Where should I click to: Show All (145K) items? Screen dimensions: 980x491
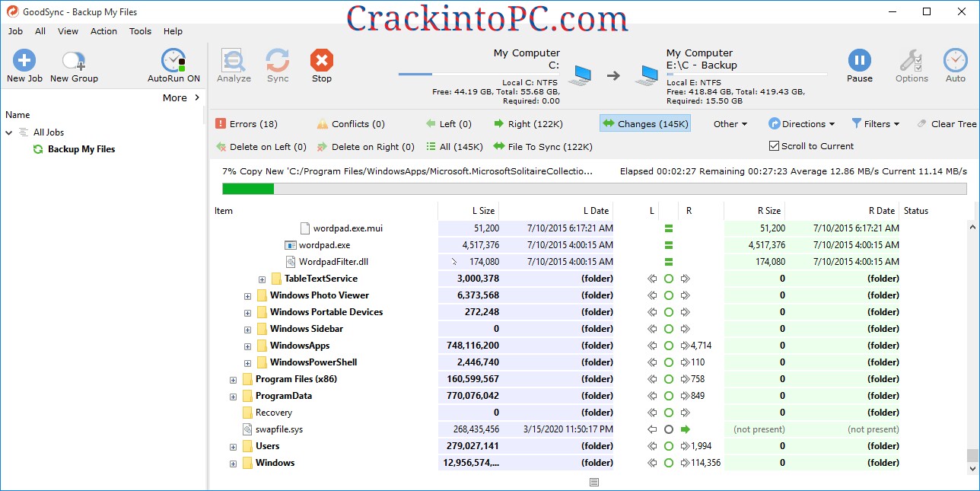[455, 147]
